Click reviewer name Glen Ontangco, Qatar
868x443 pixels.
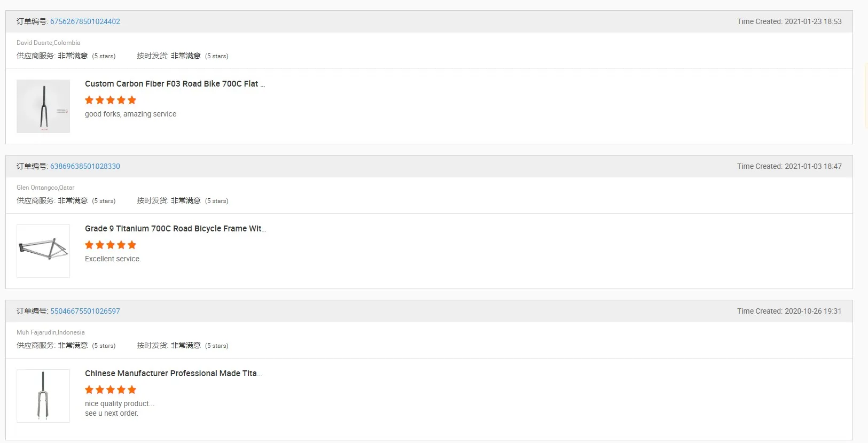45,188
